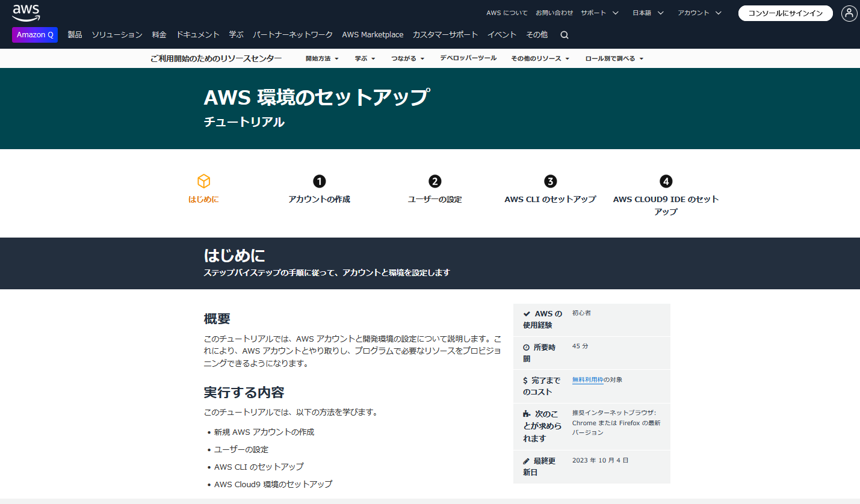Select step 4 circle icon
Image resolution: width=860 pixels, height=504 pixels.
click(666, 181)
